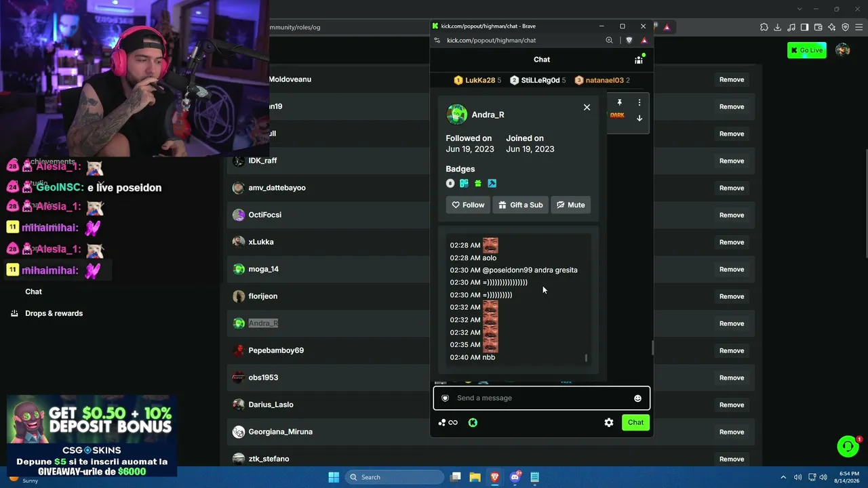Expand the pinned message down arrow
Viewport: 868px width, 488px height.
tap(639, 118)
